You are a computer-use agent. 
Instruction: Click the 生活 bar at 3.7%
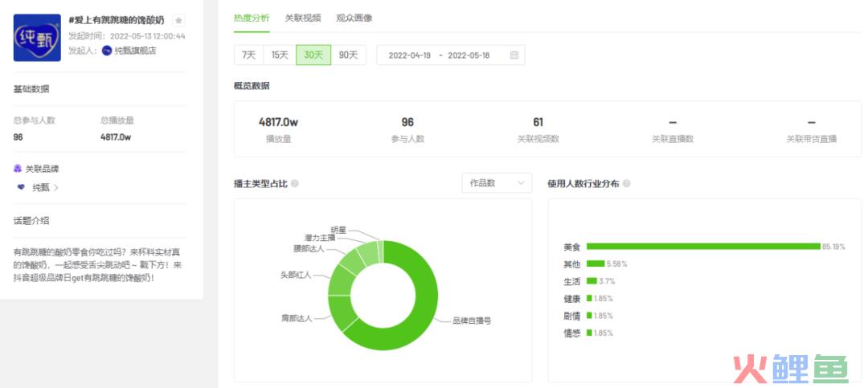click(592, 281)
